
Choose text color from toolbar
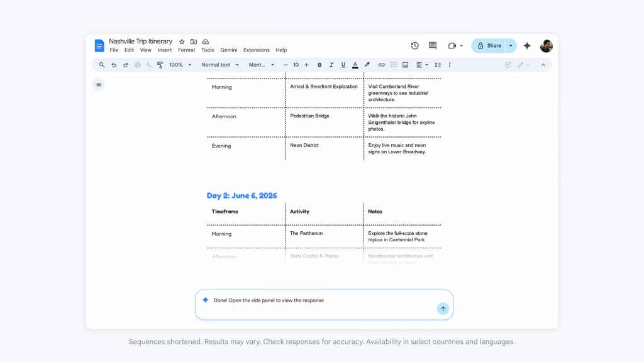click(355, 65)
